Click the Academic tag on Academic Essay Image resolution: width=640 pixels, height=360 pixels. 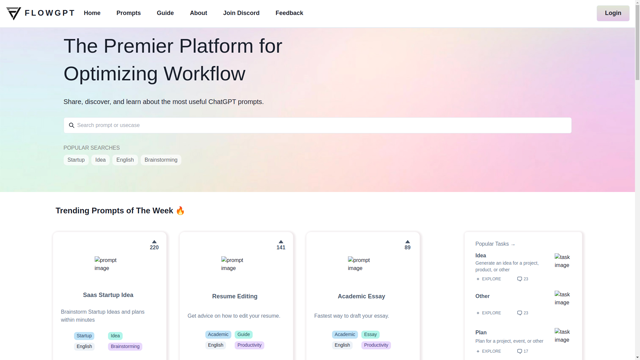click(x=344, y=334)
